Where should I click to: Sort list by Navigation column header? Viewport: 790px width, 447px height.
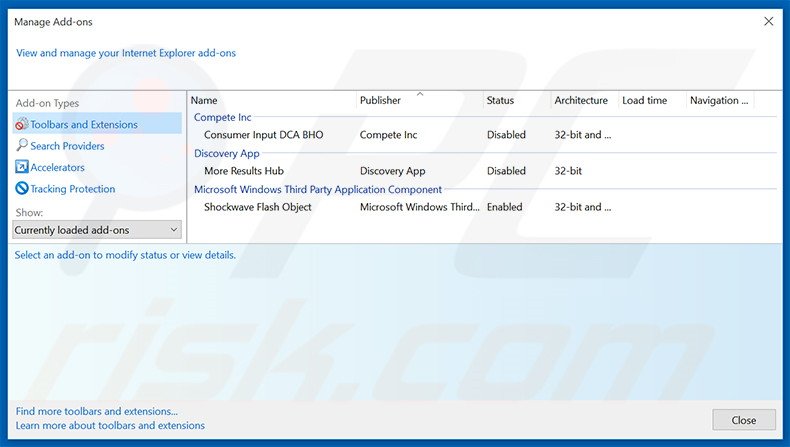720,100
